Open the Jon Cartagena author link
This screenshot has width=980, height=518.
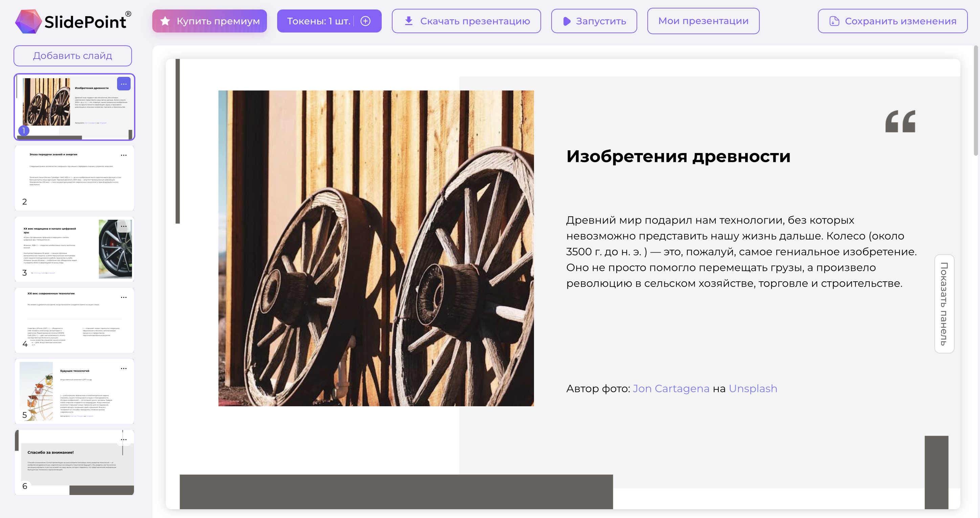point(671,389)
